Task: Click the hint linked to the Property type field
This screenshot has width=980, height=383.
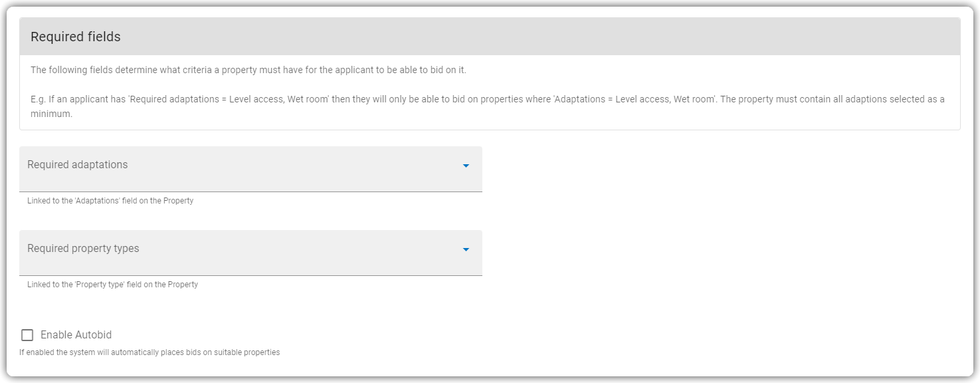Action: (x=112, y=285)
